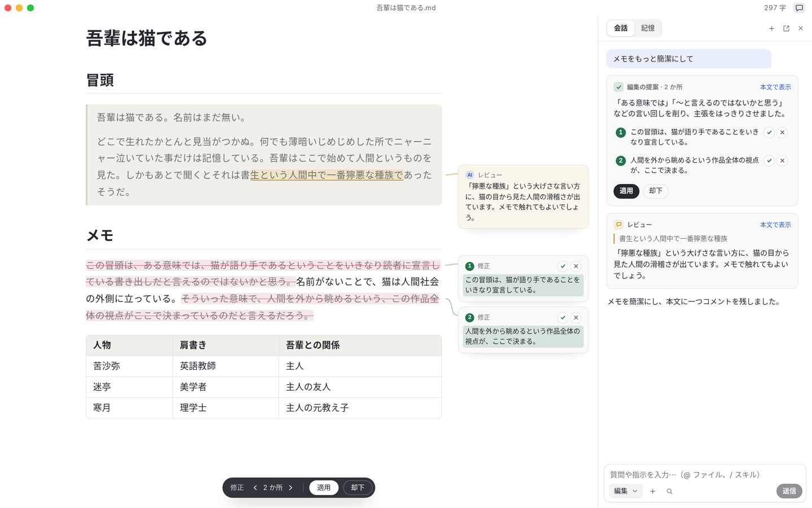Click 本文で表示 link for edit proposal
Screen dimensions: 812x508
coord(775,87)
